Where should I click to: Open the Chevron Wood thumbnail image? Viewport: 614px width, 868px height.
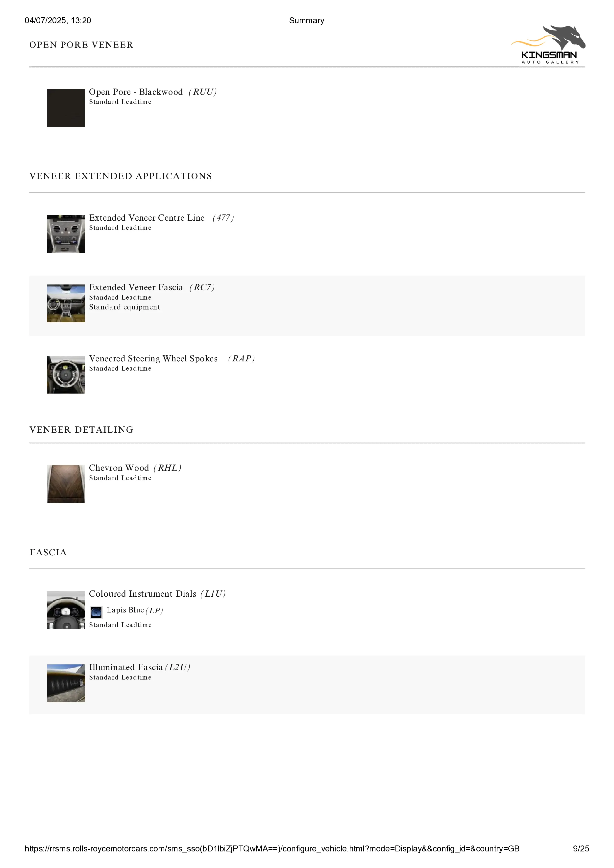66,484
